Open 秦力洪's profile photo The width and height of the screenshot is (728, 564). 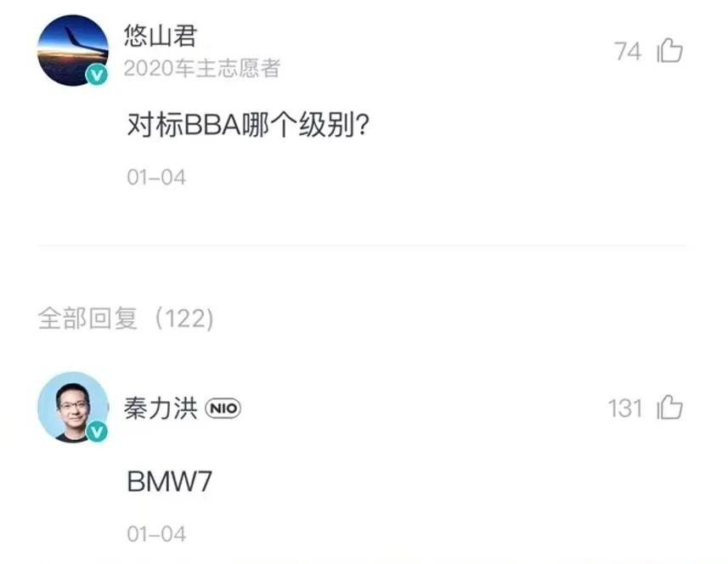tap(73, 407)
